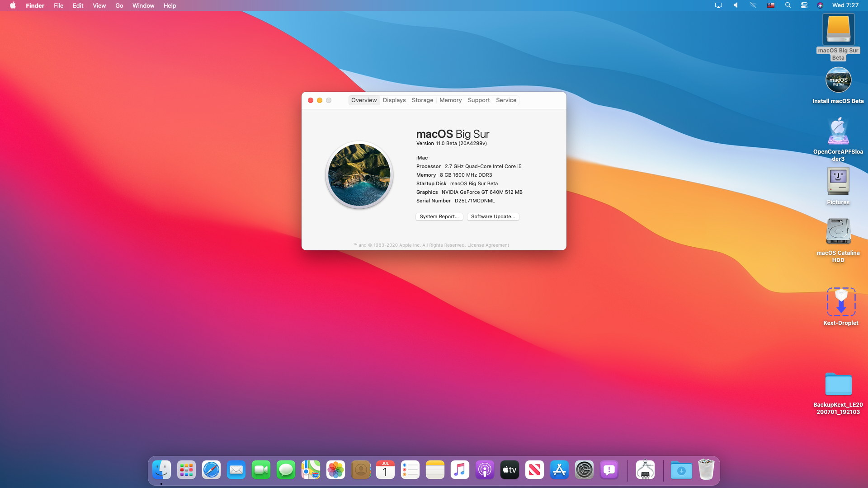This screenshot has height=488, width=868.
Task: Switch to the Overview tab
Action: [x=364, y=100]
